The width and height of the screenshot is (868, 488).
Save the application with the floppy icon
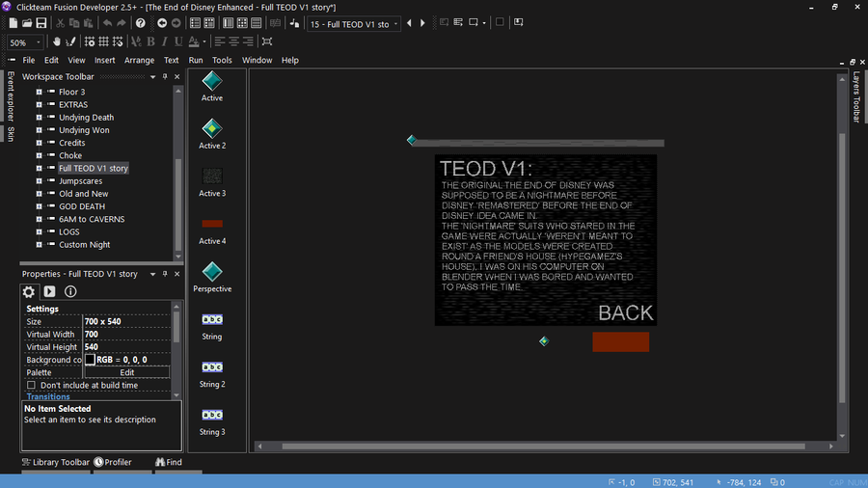[41, 23]
